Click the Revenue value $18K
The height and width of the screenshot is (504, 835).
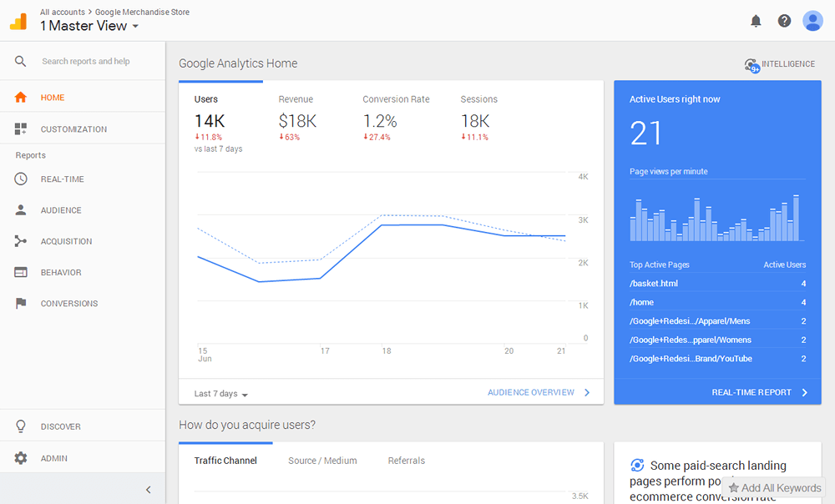pos(298,121)
